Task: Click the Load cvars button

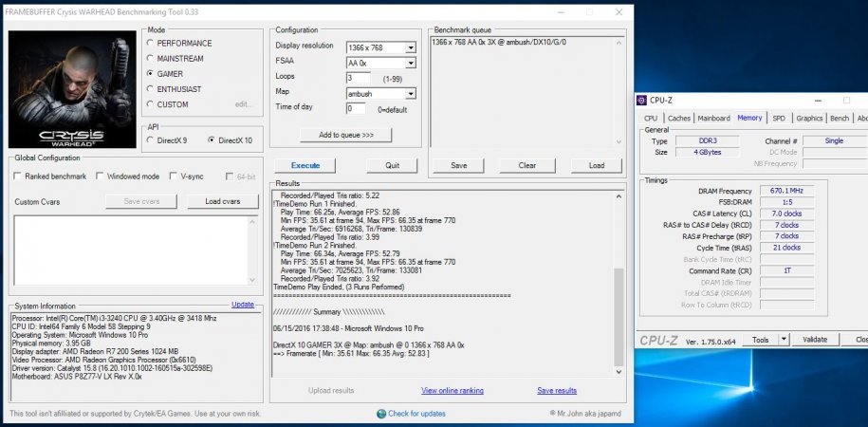Action: [223, 201]
